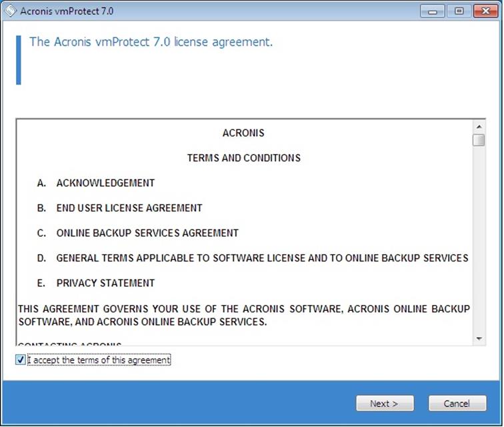Viewport: 504px width, 427px height.
Task: Maximize the Acronis vmProtect window
Action: click(459, 11)
